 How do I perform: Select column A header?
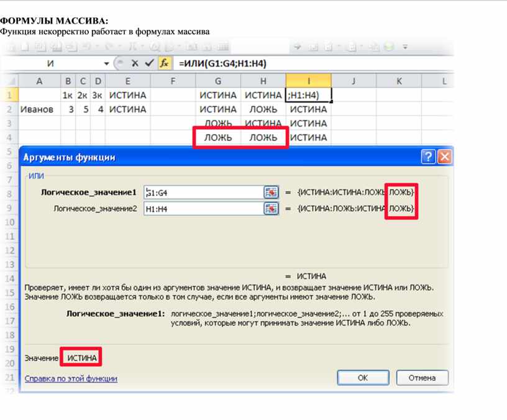pos(39,81)
